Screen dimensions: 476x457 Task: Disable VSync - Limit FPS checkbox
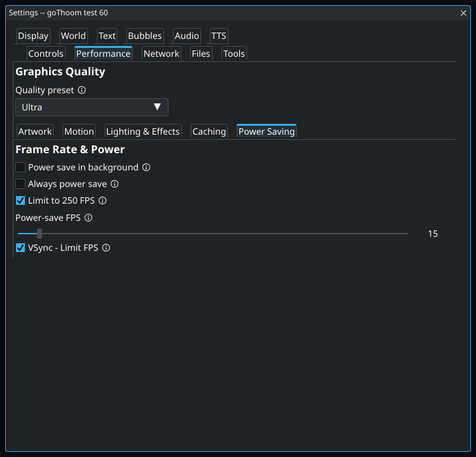click(x=20, y=248)
